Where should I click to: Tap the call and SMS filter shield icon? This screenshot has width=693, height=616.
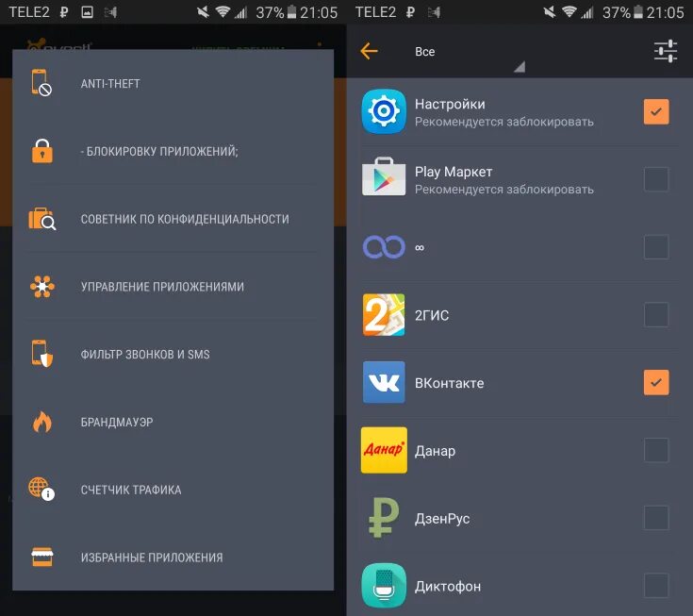[x=42, y=354]
